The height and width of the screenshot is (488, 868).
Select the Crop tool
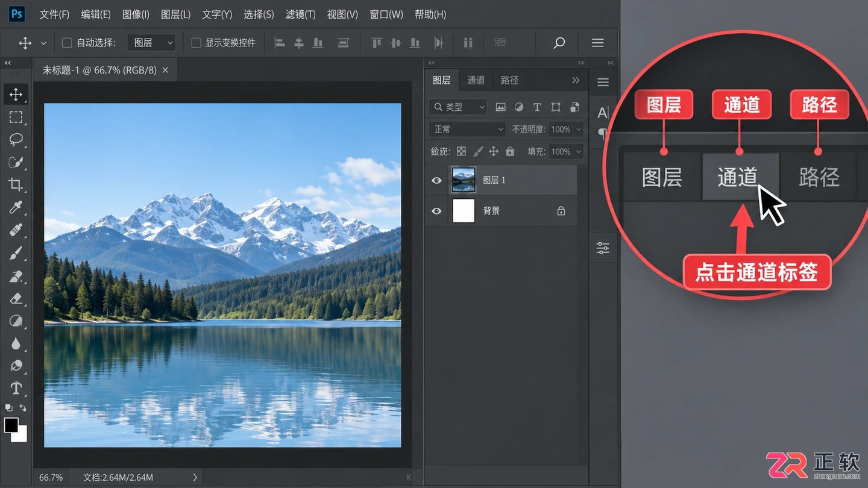[x=16, y=185]
